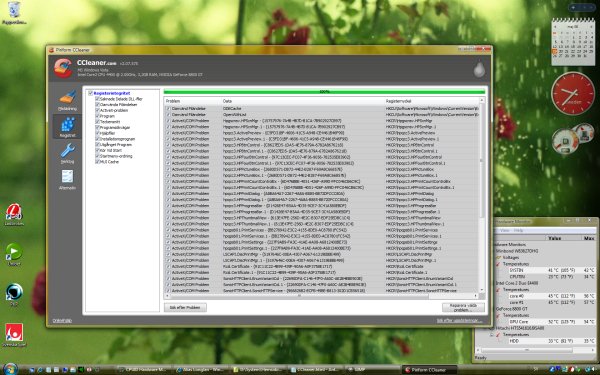Select the Register section in the CCleaner sidebar
Image resolution: width=600 pixels, height=375 pixels.
pyautogui.click(x=67, y=127)
